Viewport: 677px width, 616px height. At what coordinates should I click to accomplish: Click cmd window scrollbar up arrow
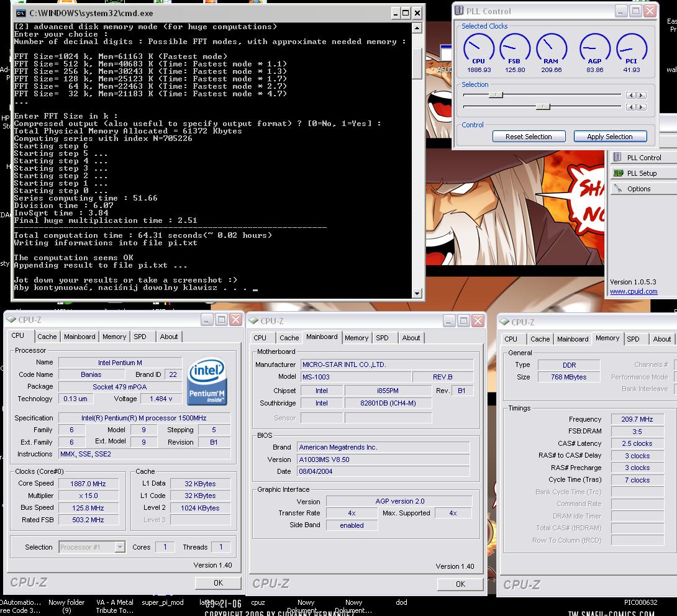click(x=417, y=29)
